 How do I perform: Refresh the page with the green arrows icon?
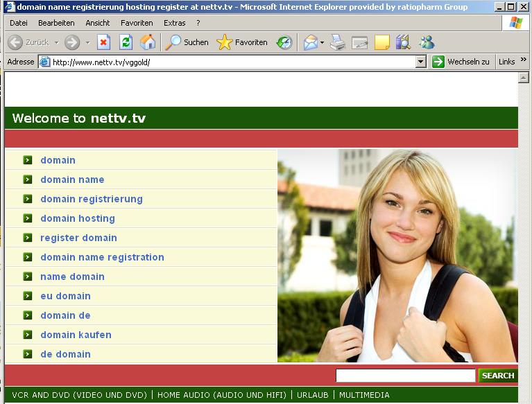click(x=126, y=42)
